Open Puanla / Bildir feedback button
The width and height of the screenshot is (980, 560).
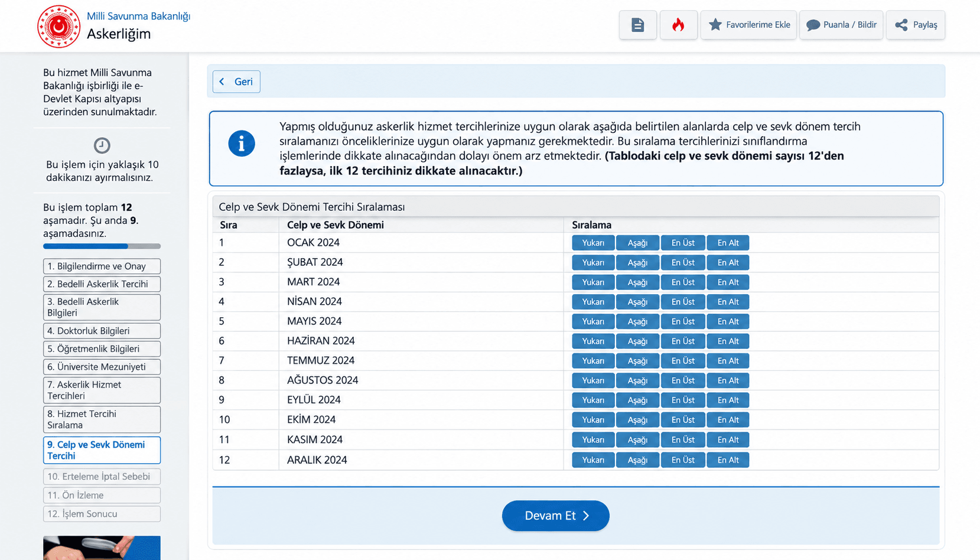click(841, 25)
